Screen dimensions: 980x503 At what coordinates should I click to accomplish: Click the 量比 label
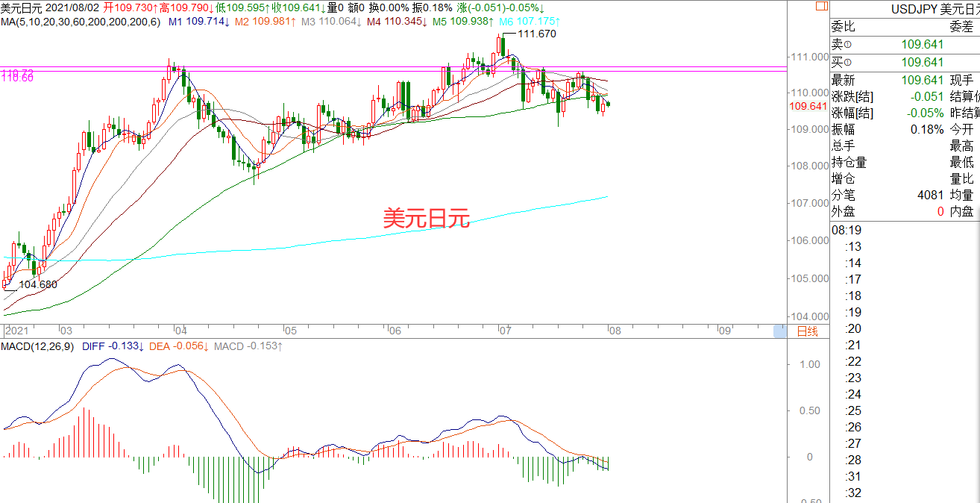point(962,179)
